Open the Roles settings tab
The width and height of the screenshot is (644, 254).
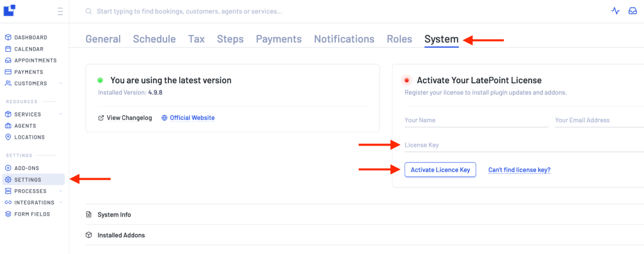point(399,39)
